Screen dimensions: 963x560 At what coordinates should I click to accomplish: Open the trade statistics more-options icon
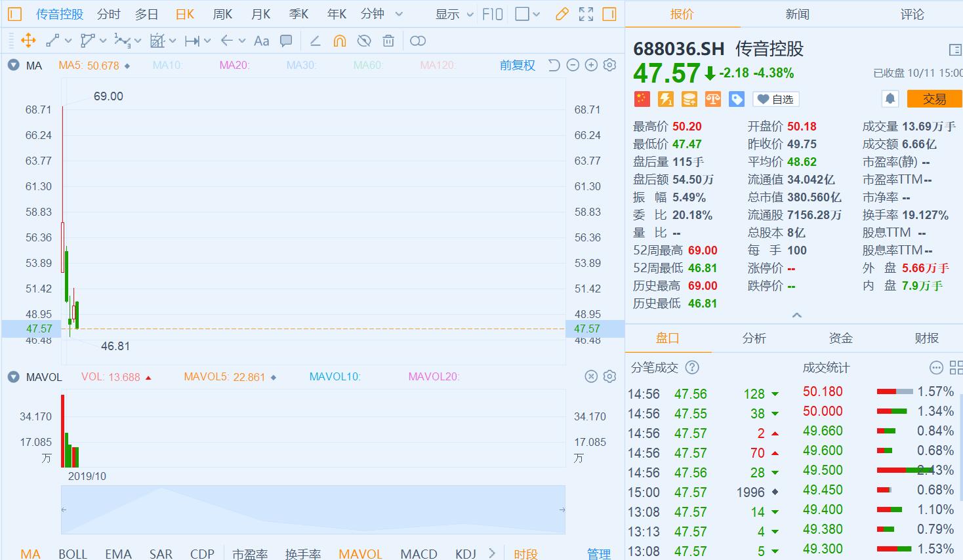[x=936, y=368]
